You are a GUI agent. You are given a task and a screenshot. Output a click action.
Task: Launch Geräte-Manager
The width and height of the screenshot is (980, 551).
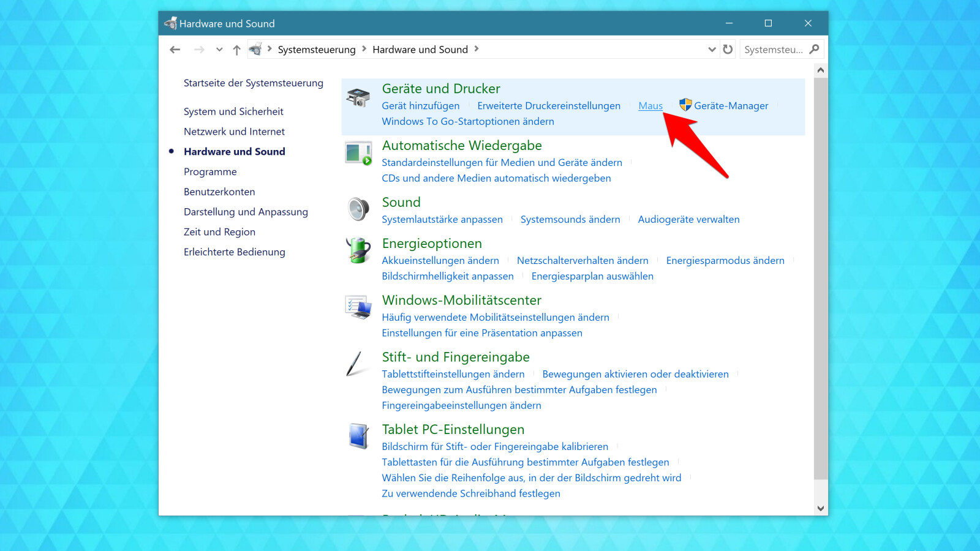731,106
